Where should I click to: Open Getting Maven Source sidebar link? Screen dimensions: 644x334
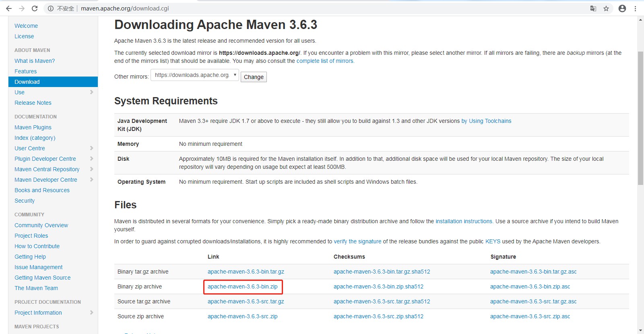[x=43, y=278]
